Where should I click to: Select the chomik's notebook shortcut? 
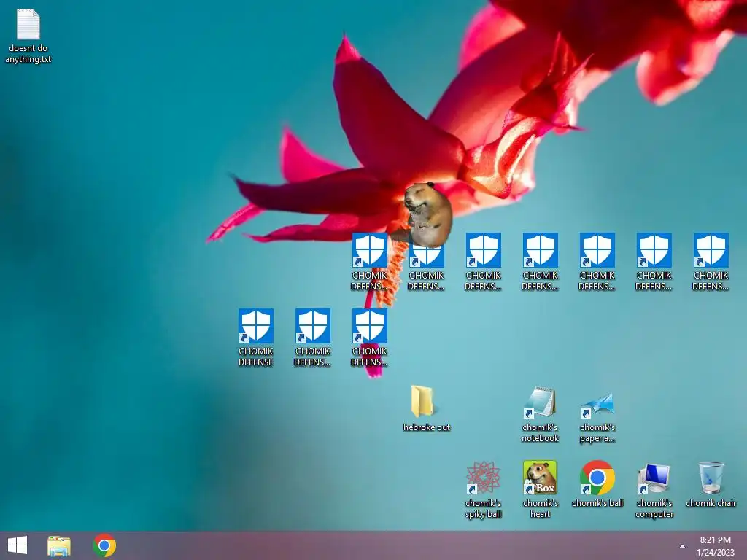540,414
